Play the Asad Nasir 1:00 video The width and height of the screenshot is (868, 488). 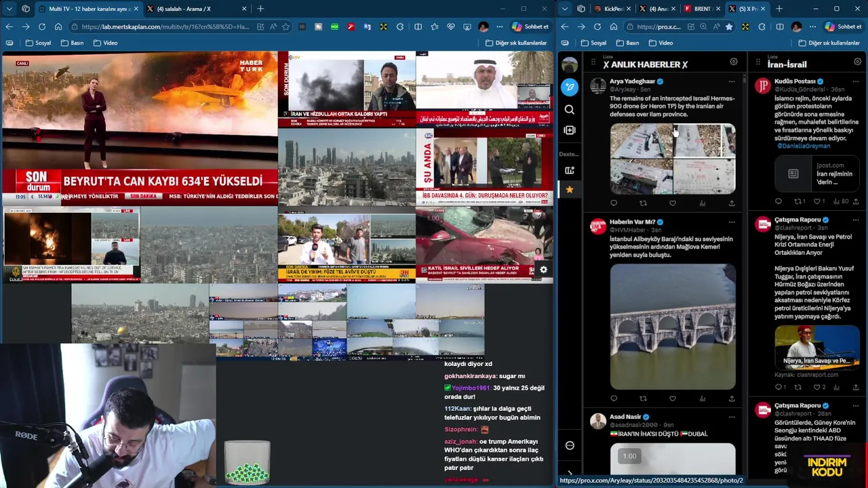[673, 459]
